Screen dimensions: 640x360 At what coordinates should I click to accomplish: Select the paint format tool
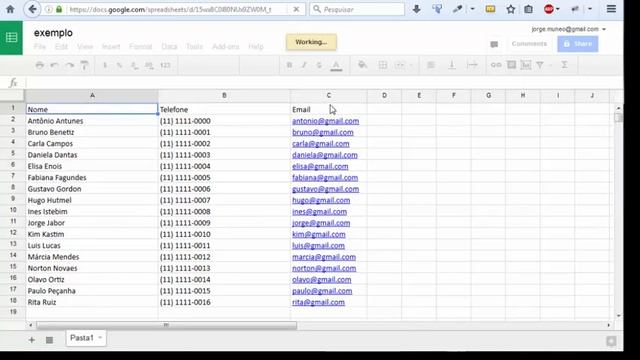click(x=84, y=65)
